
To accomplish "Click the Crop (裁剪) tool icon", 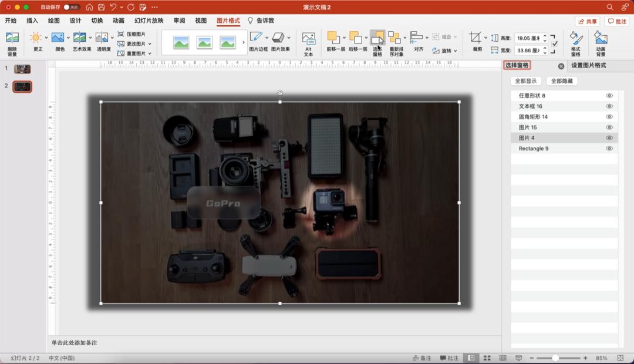I will [x=475, y=38].
